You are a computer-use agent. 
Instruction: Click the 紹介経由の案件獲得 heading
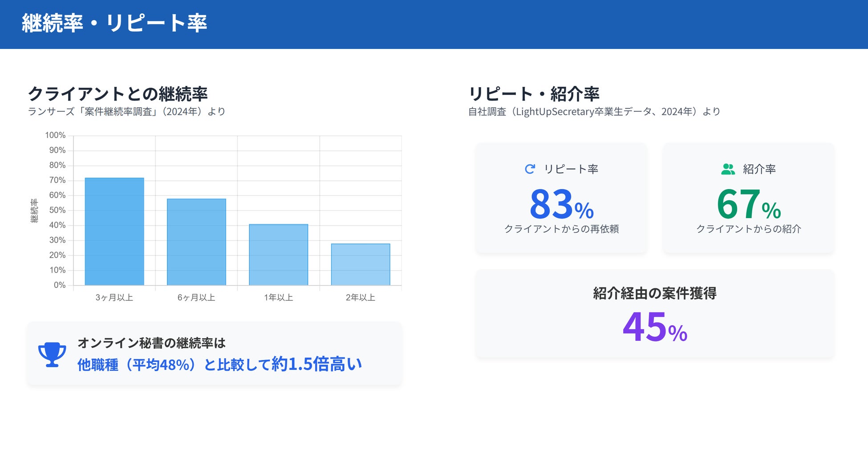click(655, 293)
